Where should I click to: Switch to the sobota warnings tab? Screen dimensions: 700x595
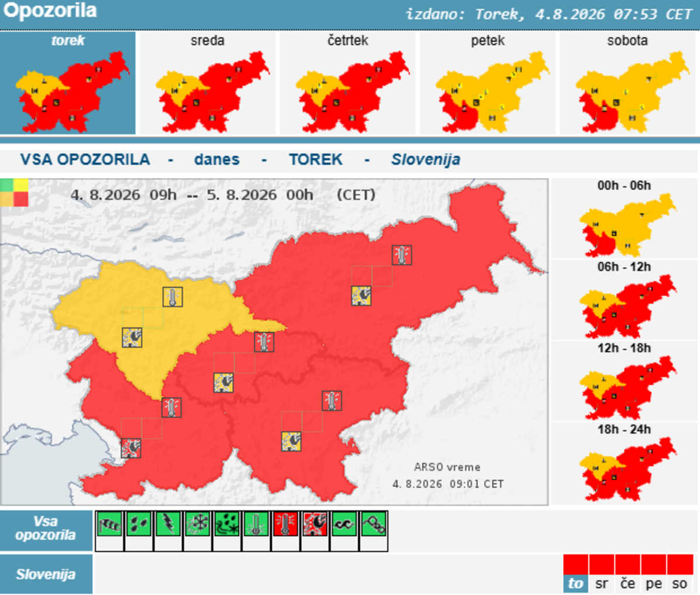pos(628,83)
